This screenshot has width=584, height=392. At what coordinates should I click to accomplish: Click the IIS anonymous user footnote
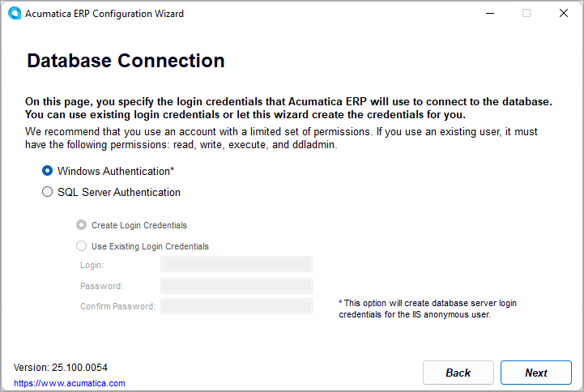click(x=427, y=309)
